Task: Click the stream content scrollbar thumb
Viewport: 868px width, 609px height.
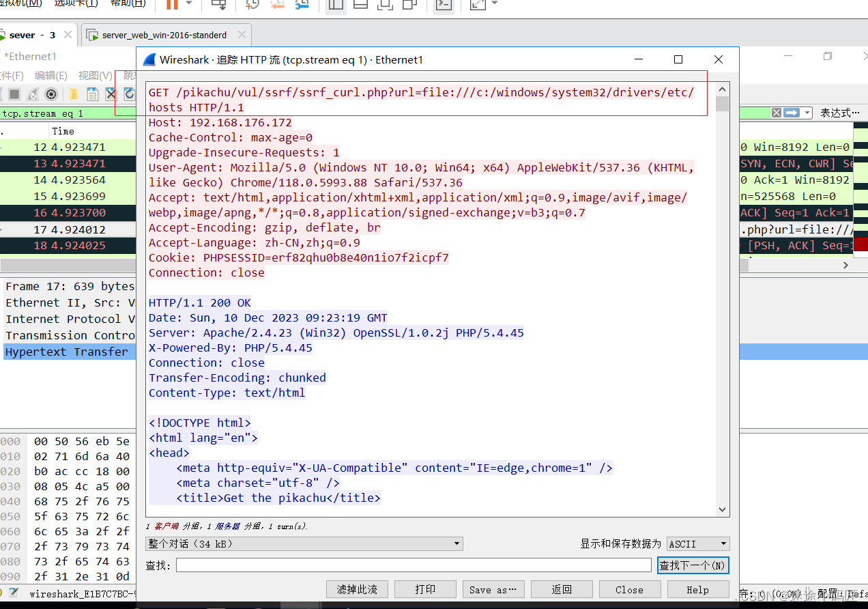Action: [723, 103]
